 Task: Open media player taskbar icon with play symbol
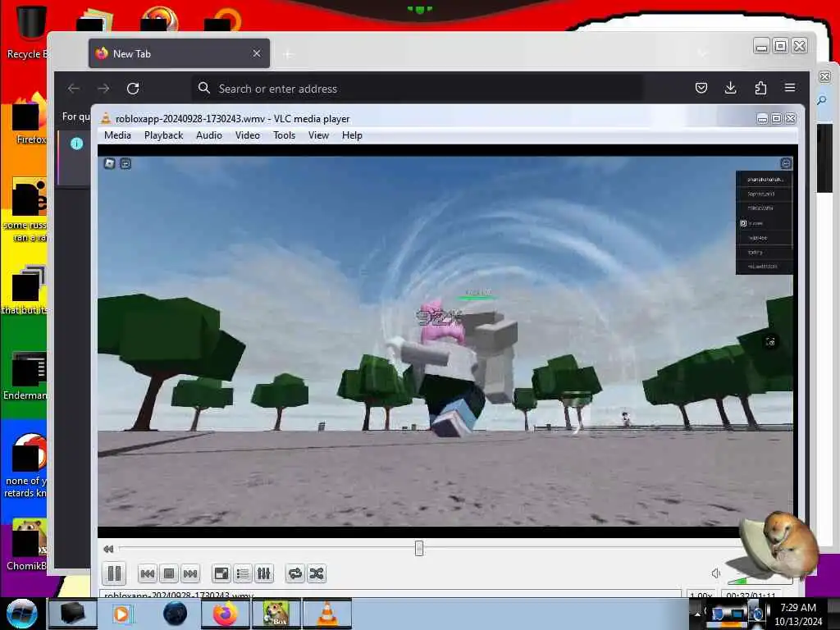point(122,614)
